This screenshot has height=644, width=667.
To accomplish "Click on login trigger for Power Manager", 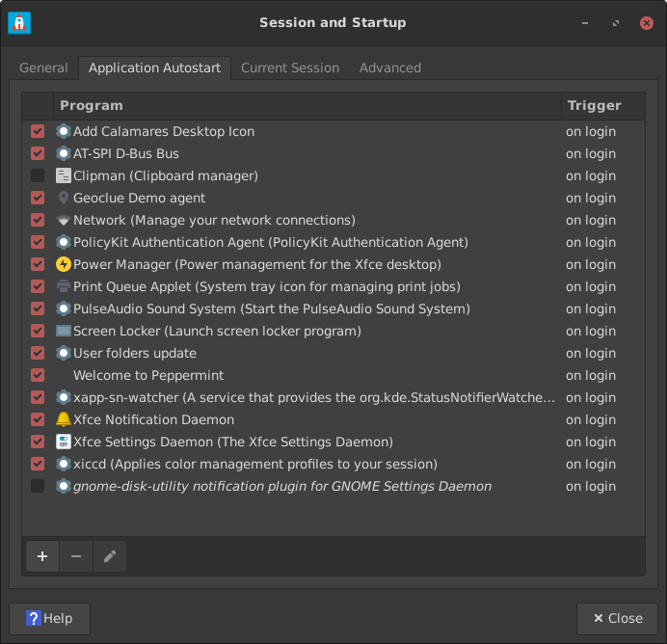I will tap(591, 264).
